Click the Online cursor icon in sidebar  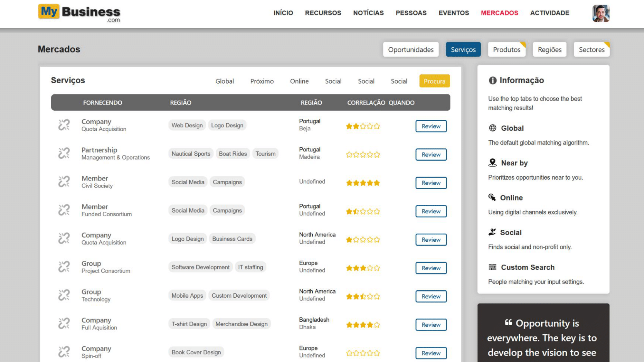pyautogui.click(x=492, y=197)
